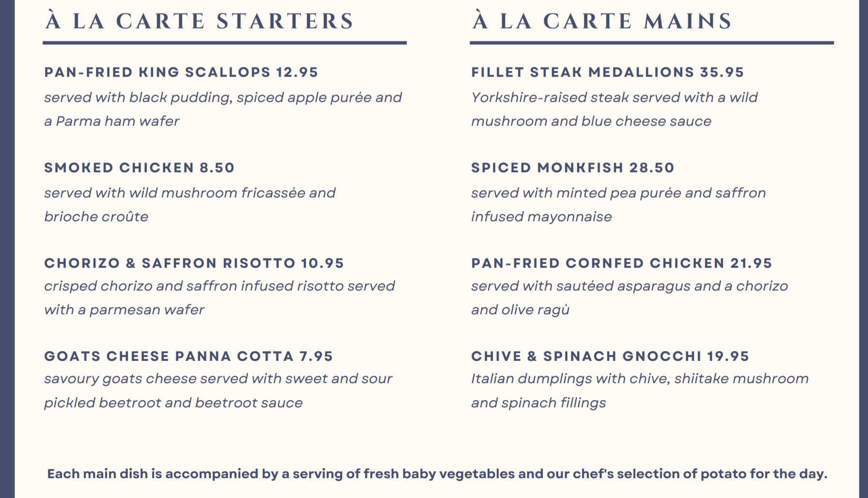Screen dimensions: 868x498
Task: Click the black pudding scallops description
Action: click(223, 109)
